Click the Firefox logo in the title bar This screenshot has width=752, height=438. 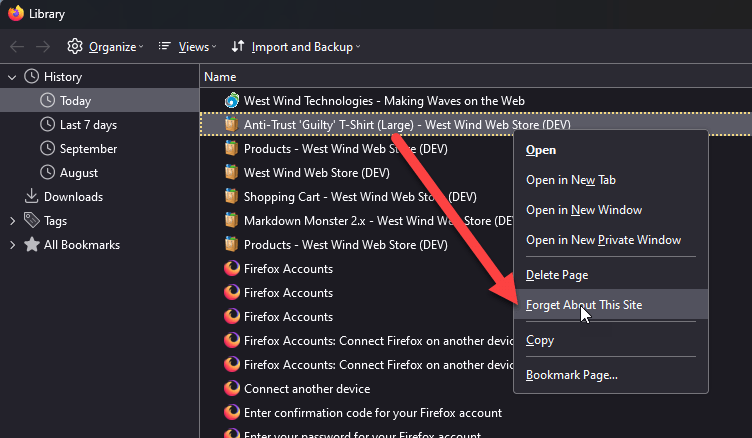click(x=16, y=13)
